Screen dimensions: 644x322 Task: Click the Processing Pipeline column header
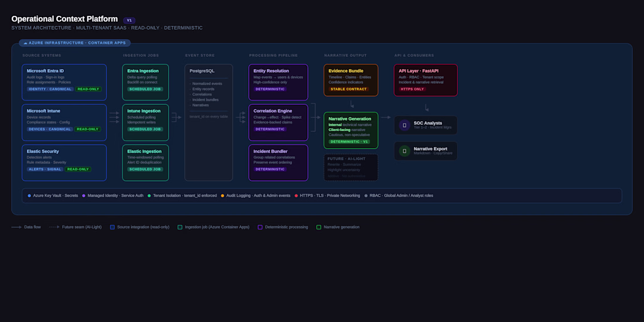pyautogui.click(x=273, y=56)
